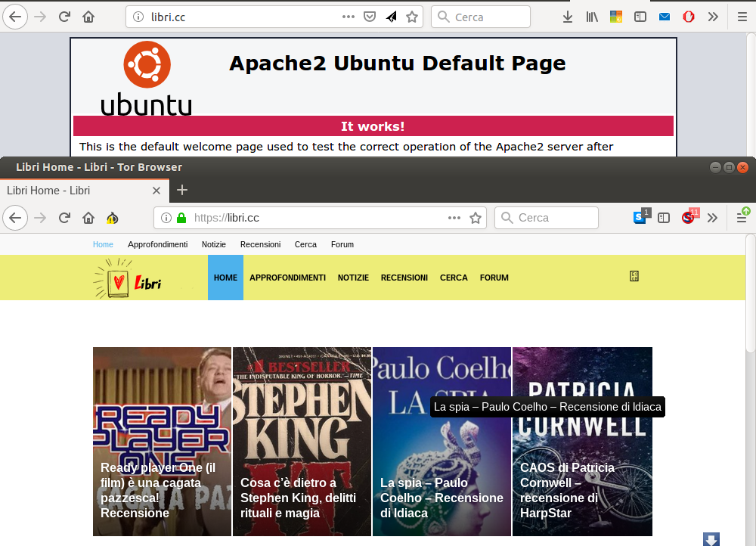Click the colorful squares extension icon in Firefox
The width and height of the screenshot is (756, 546).
(x=615, y=17)
